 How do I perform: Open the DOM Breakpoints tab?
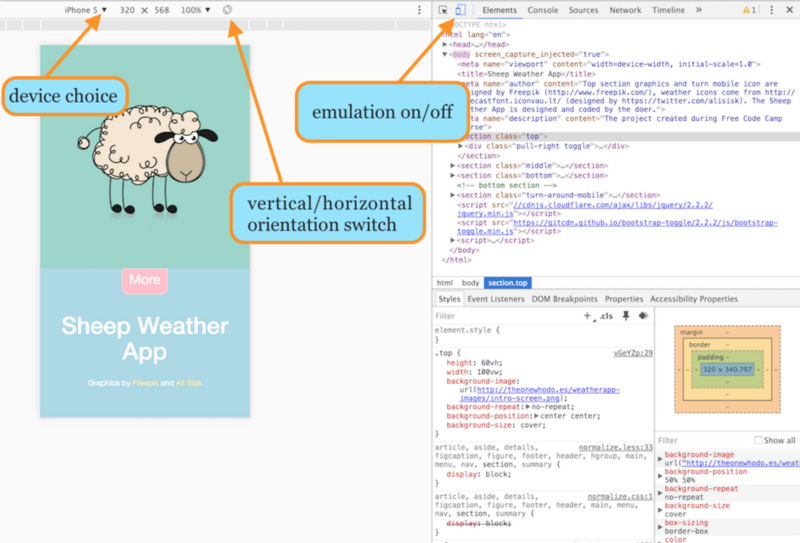[564, 299]
